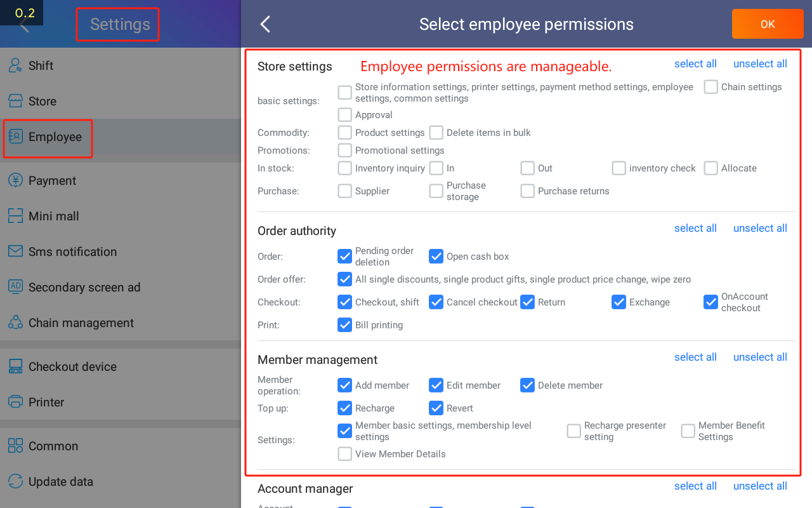Select all Member management permissions

(x=695, y=357)
